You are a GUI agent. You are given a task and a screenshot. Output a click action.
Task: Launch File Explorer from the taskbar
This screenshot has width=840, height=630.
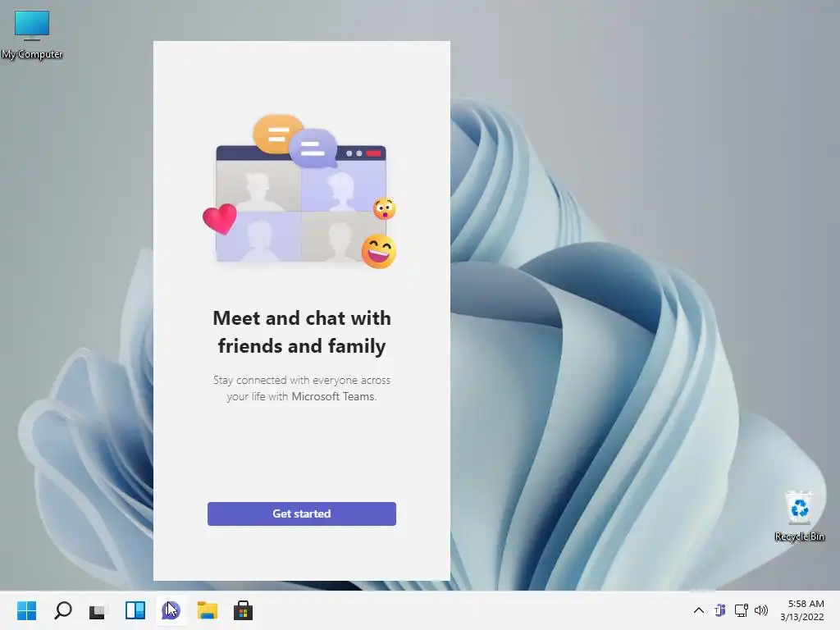click(208, 610)
